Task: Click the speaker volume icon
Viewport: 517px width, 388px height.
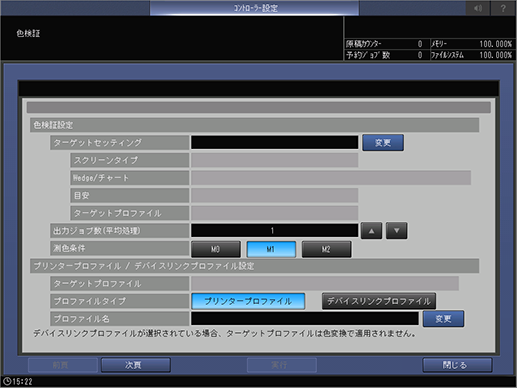Action: [x=478, y=8]
